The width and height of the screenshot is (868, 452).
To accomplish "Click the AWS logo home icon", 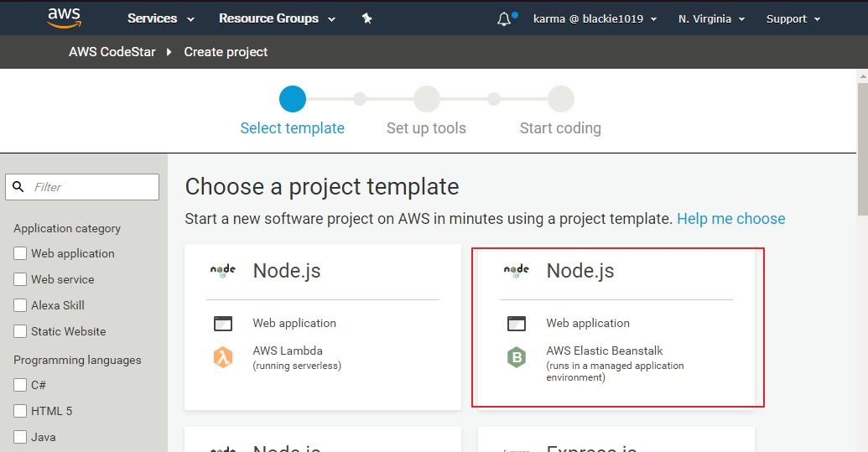I will [64, 18].
